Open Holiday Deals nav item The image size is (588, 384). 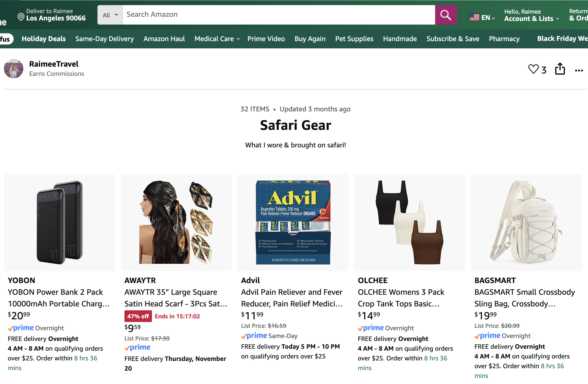44,39
